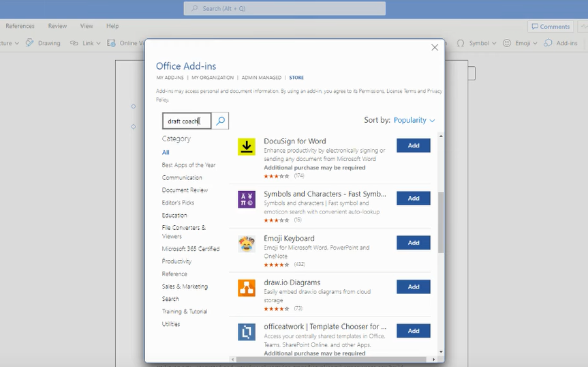The height and width of the screenshot is (367, 588).
Task: Add the Emoji Keyboard add-in
Action: pos(414,243)
